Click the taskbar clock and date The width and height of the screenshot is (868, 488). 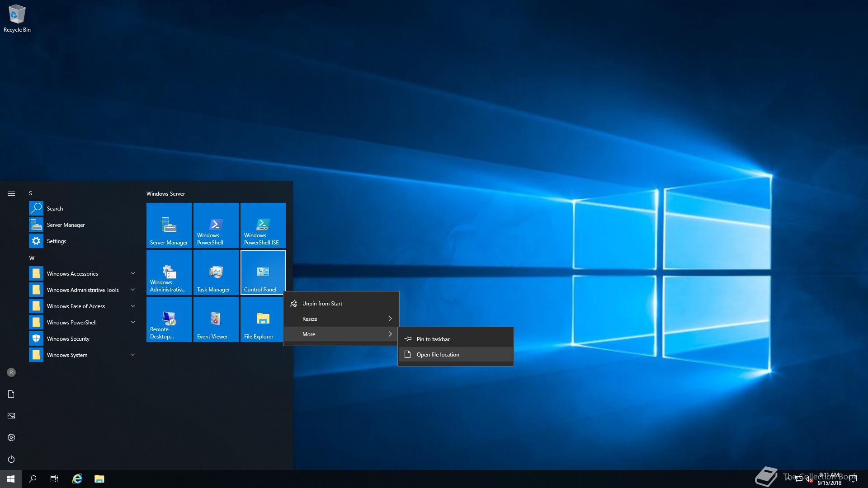(x=829, y=479)
